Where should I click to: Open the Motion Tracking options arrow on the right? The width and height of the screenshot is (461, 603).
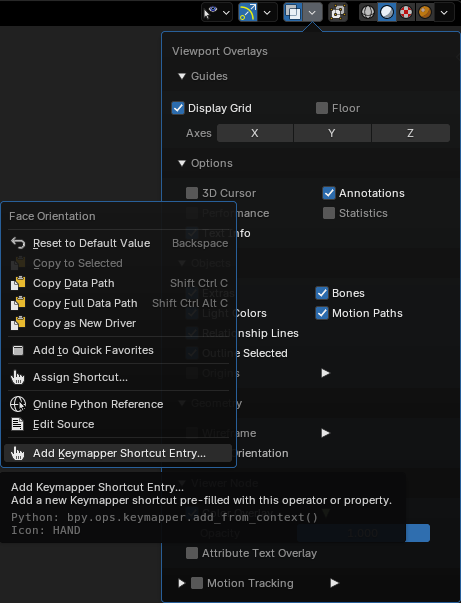click(335, 583)
